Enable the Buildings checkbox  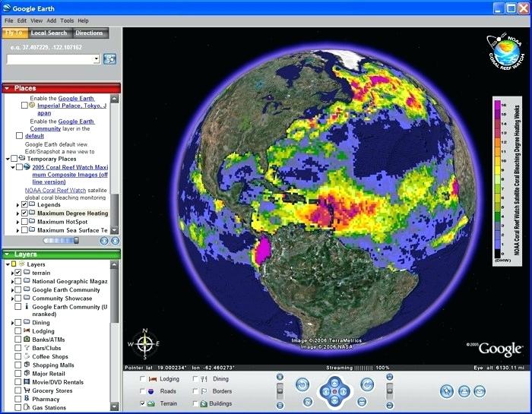pos(195,403)
